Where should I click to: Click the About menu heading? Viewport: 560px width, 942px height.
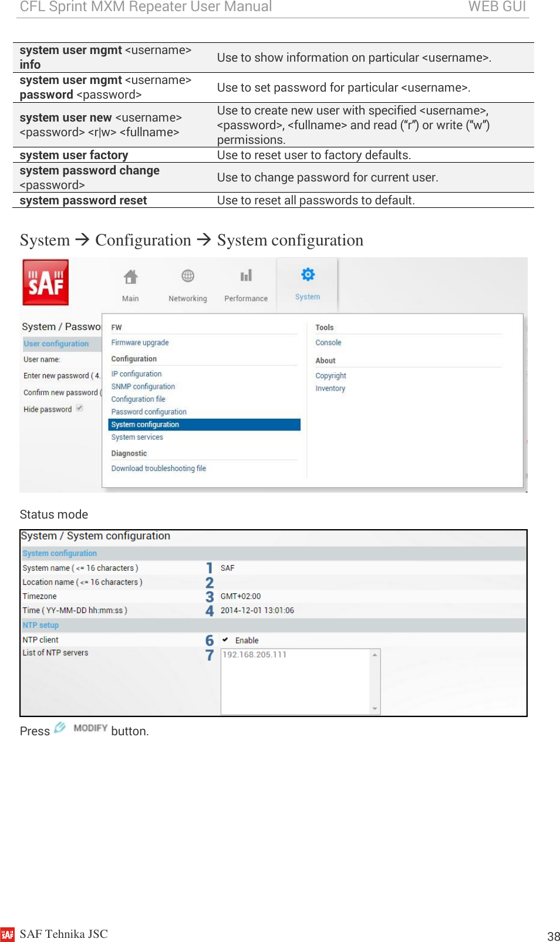pyautogui.click(x=325, y=361)
